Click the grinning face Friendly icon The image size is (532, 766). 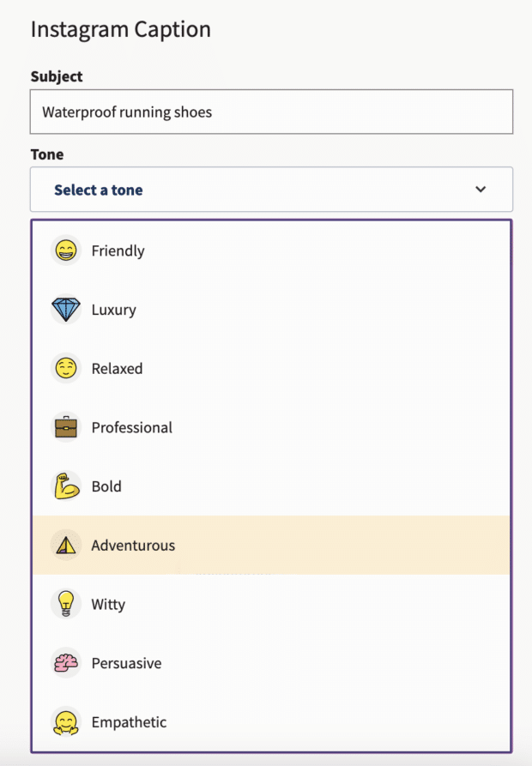point(66,250)
